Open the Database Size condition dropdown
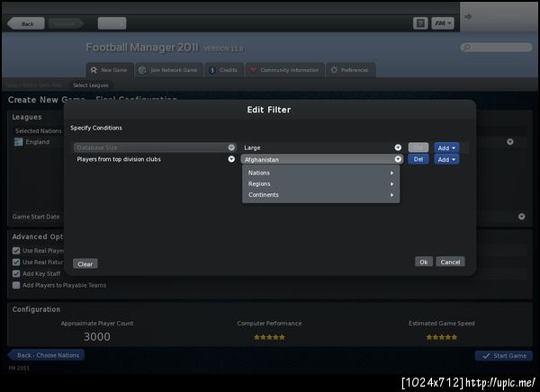The height and width of the screenshot is (392, 540). pyautogui.click(x=155, y=147)
